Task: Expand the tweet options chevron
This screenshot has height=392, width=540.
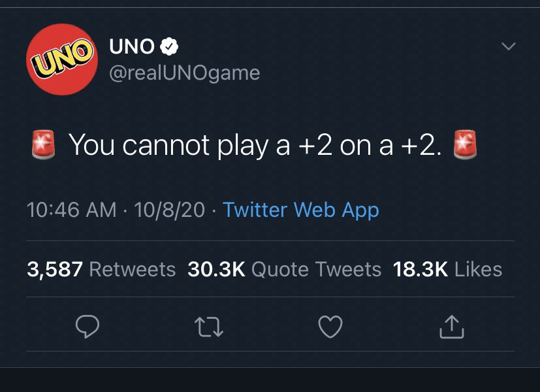Action: [x=507, y=47]
